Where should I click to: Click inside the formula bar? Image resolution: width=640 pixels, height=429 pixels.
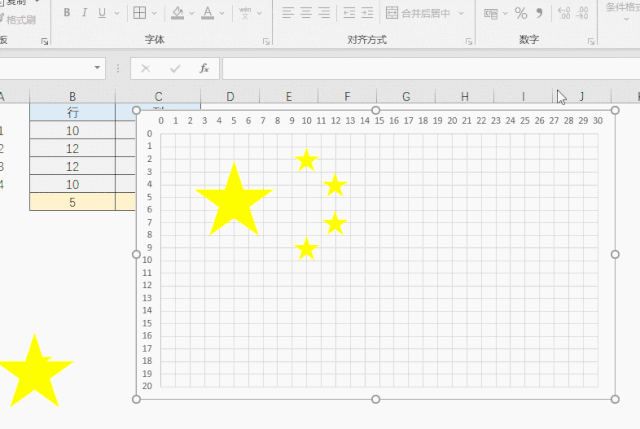point(431,69)
